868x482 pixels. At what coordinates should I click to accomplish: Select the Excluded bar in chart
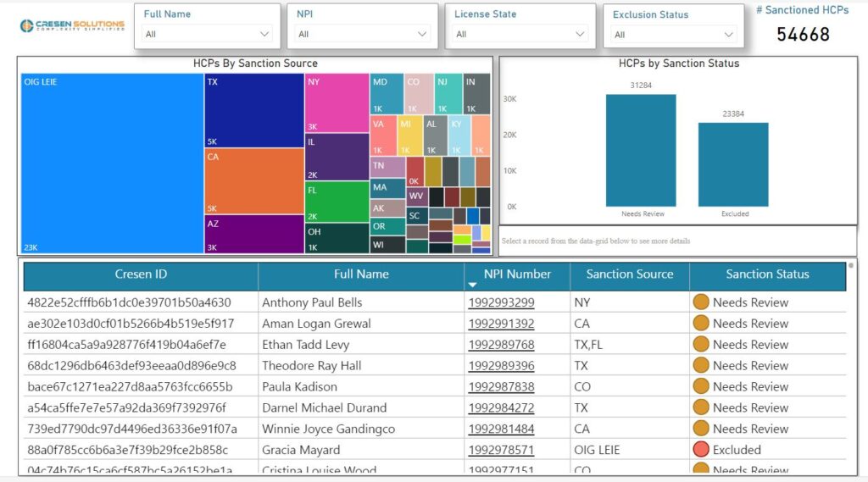[733, 164]
